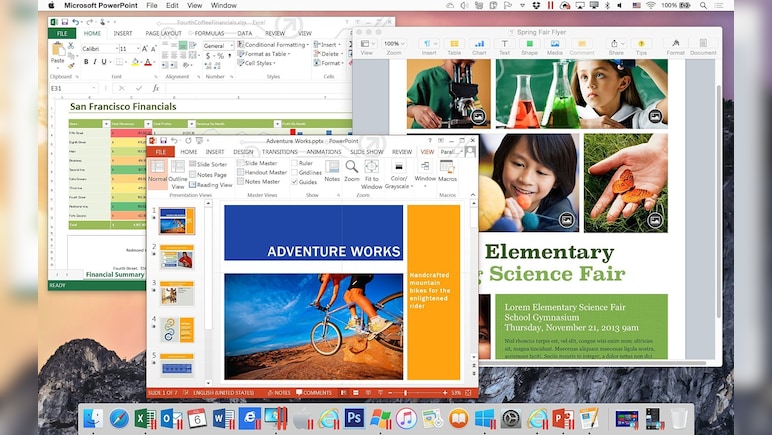The height and width of the screenshot is (435, 772).
Task: Click Tips in the Pages toolbar
Action: (641, 47)
